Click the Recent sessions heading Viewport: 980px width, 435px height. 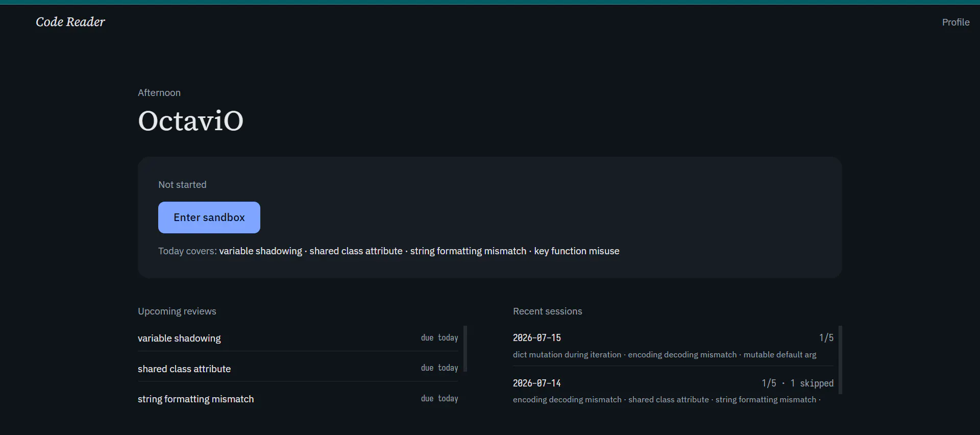(x=547, y=311)
